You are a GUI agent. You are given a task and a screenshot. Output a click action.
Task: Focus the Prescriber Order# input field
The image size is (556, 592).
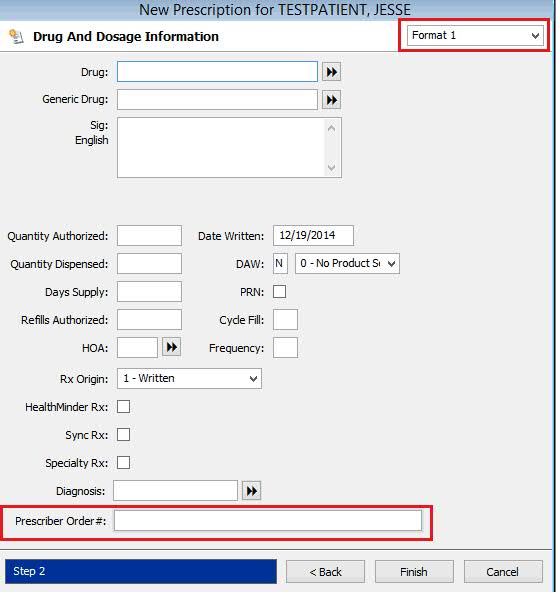268,521
